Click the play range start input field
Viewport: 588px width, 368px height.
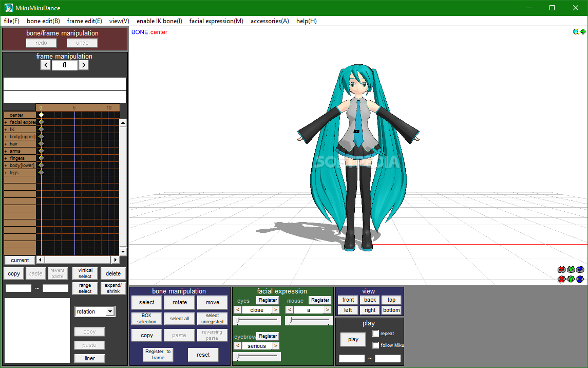click(352, 358)
